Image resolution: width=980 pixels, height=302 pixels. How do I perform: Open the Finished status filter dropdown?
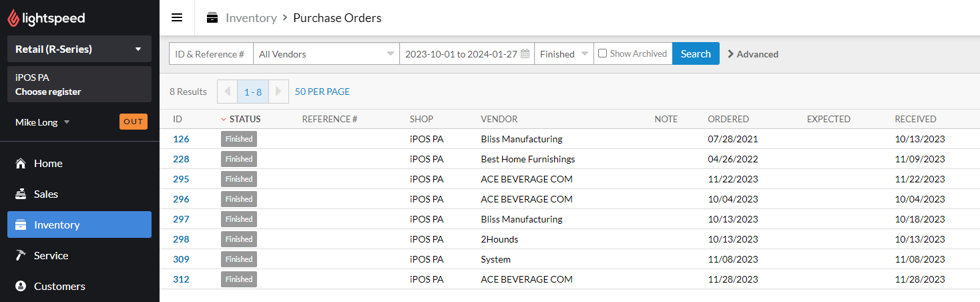[564, 54]
